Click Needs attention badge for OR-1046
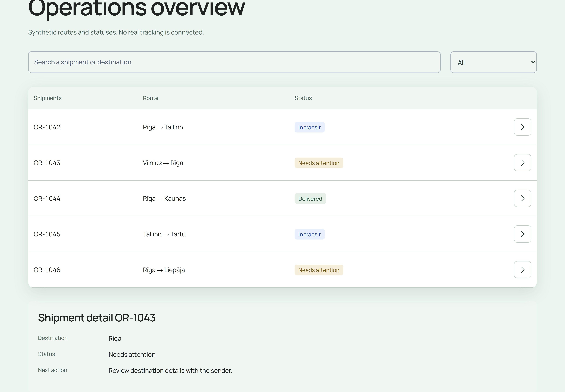Image resolution: width=565 pixels, height=392 pixels. (x=319, y=270)
